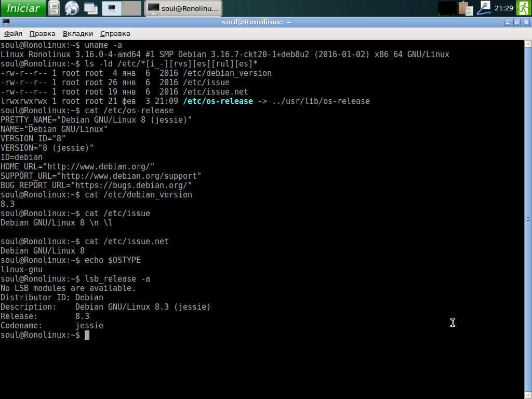The width and height of the screenshot is (532, 399).
Task: Switch to the second gray workspace
Action: (x=131, y=8)
